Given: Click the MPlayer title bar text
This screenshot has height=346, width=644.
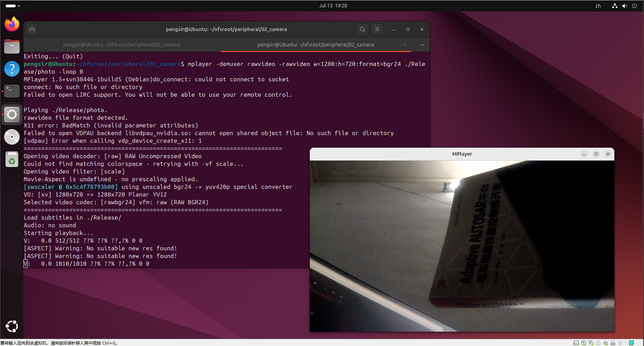Looking at the screenshot, I should (x=462, y=154).
